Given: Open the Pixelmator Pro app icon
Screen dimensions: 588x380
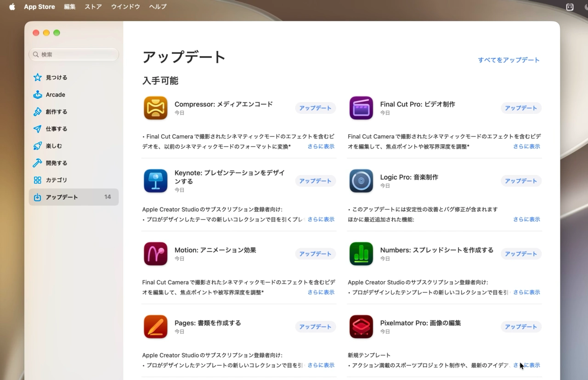Looking at the screenshot, I should click(361, 327).
